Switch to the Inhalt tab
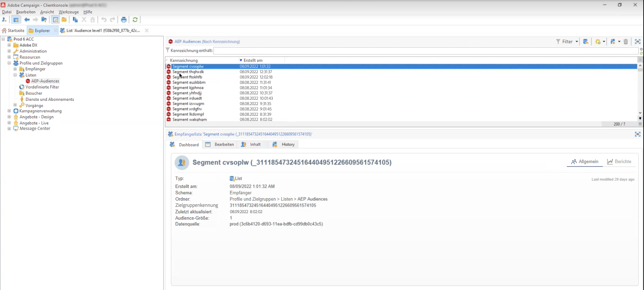644x290 pixels. click(255, 145)
